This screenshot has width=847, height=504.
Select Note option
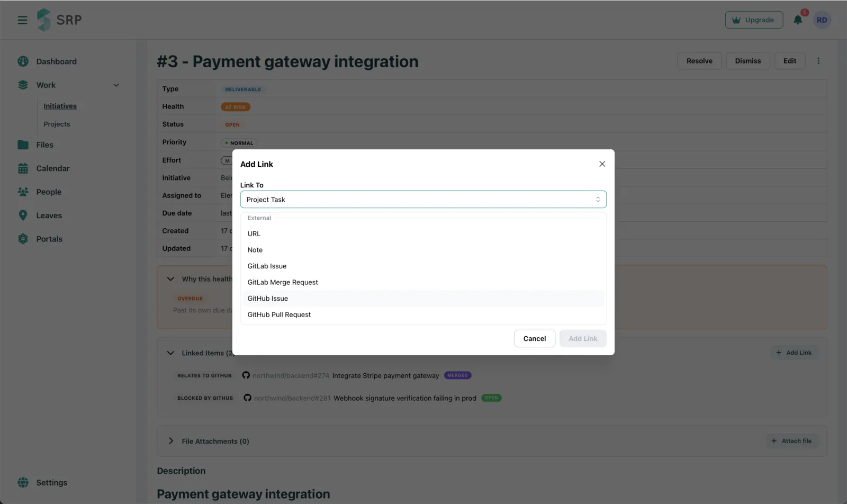point(423,250)
